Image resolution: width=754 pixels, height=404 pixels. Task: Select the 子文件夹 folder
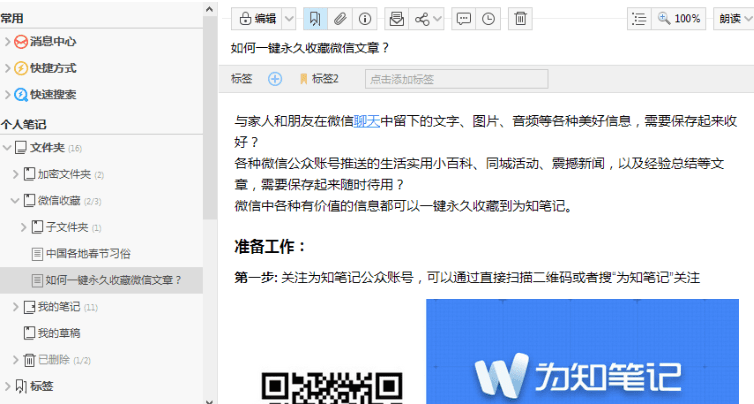(x=66, y=227)
